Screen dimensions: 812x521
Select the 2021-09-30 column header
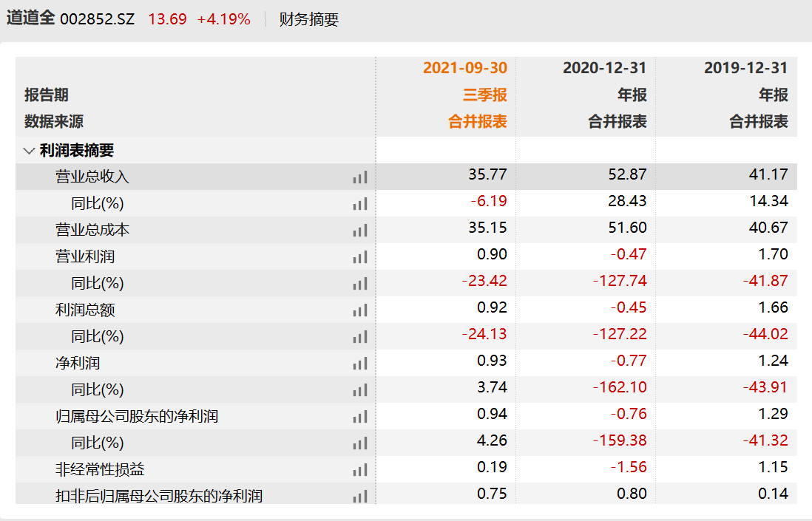(x=464, y=68)
